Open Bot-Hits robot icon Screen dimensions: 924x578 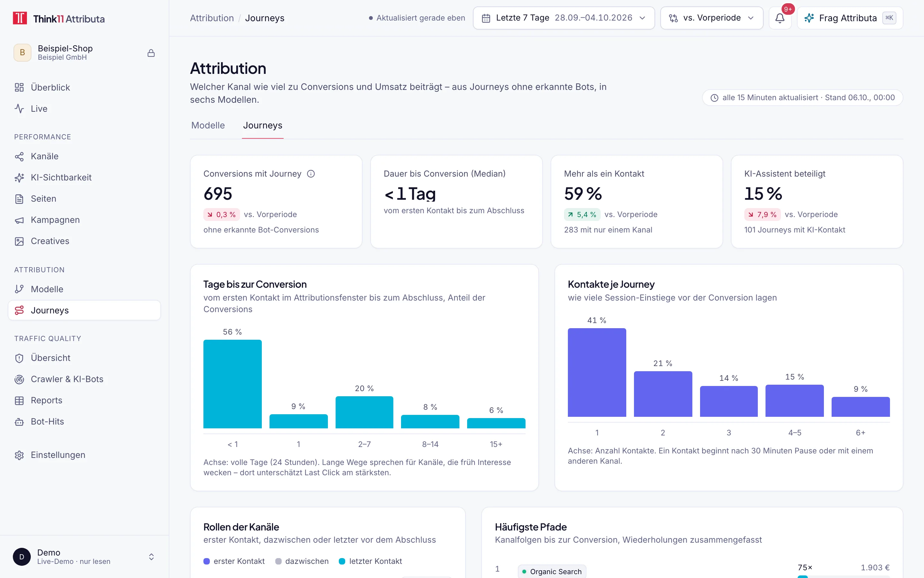click(19, 422)
